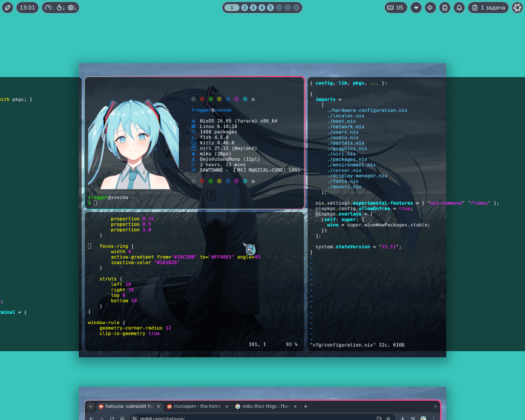Switch to workspace 2
The height and width of the screenshot is (420, 525).
point(245,7)
